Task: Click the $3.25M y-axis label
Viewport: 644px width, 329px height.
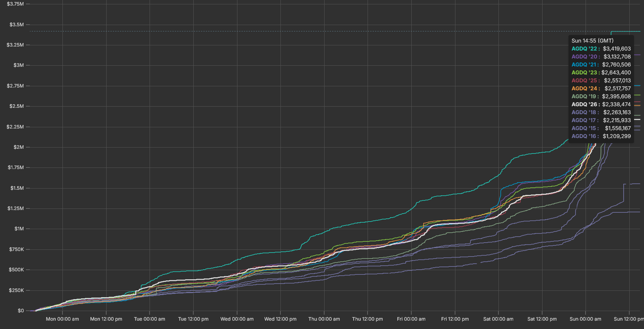Action: 15,45
